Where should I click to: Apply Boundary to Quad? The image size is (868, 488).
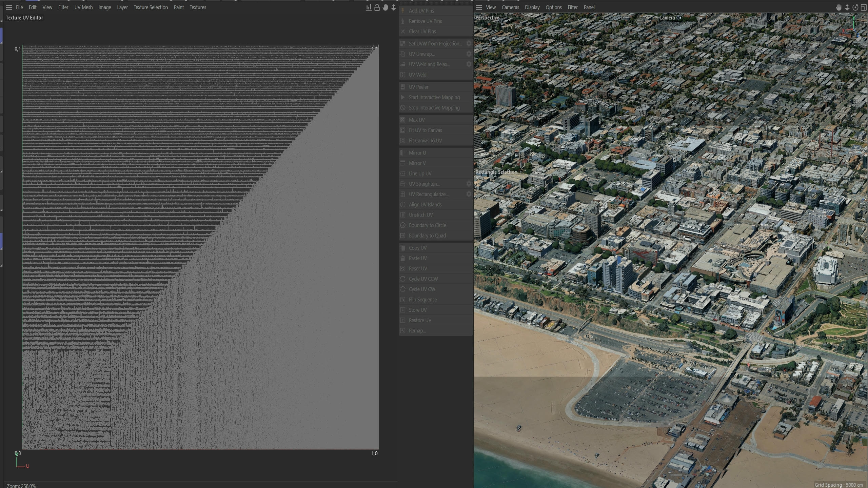click(436, 236)
